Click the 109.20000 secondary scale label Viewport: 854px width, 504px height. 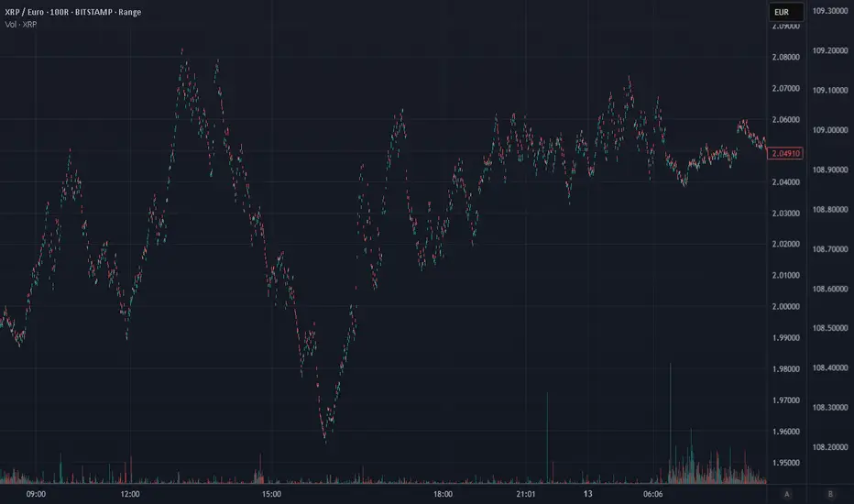(x=830, y=50)
